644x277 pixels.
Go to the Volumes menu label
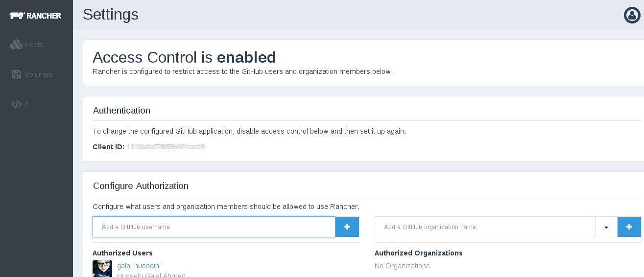39,74
